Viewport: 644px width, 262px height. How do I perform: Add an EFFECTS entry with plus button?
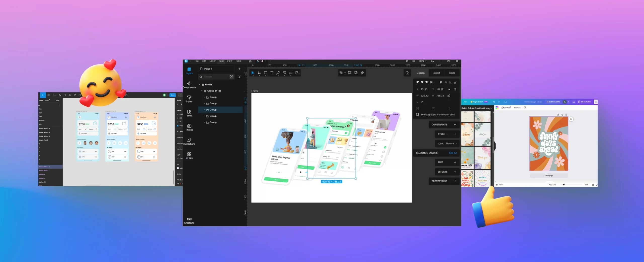455,172
